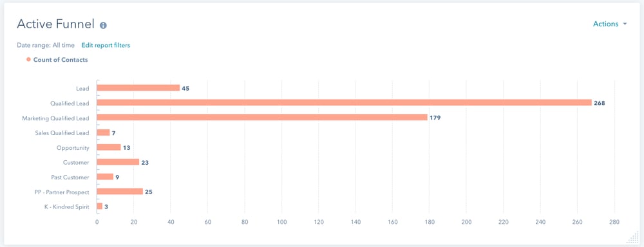Toggle the Count of Contacts legend label
The width and height of the screenshot is (644, 247).
[61, 60]
